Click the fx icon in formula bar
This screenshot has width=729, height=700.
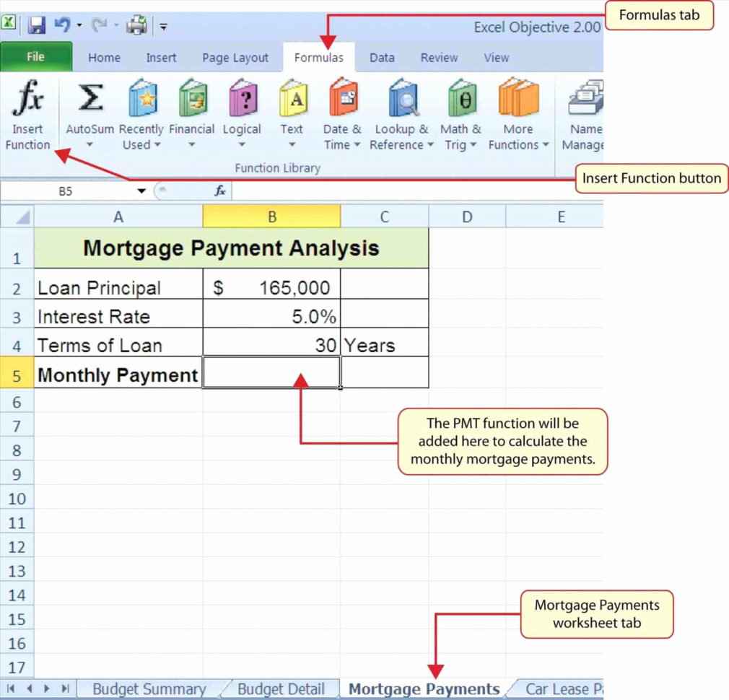pyautogui.click(x=220, y=191)
